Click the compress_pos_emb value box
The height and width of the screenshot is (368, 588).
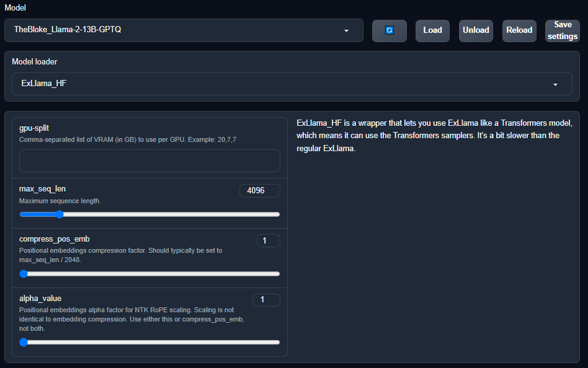coord(268,240)
